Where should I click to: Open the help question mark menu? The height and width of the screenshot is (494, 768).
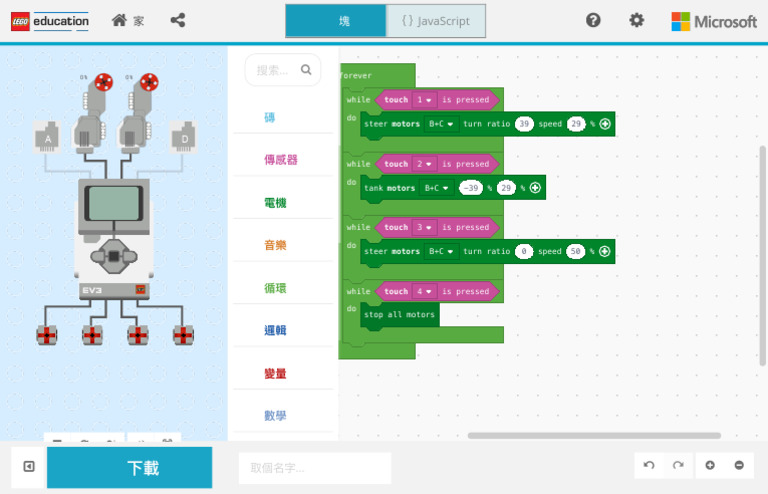tap(593, 21)
